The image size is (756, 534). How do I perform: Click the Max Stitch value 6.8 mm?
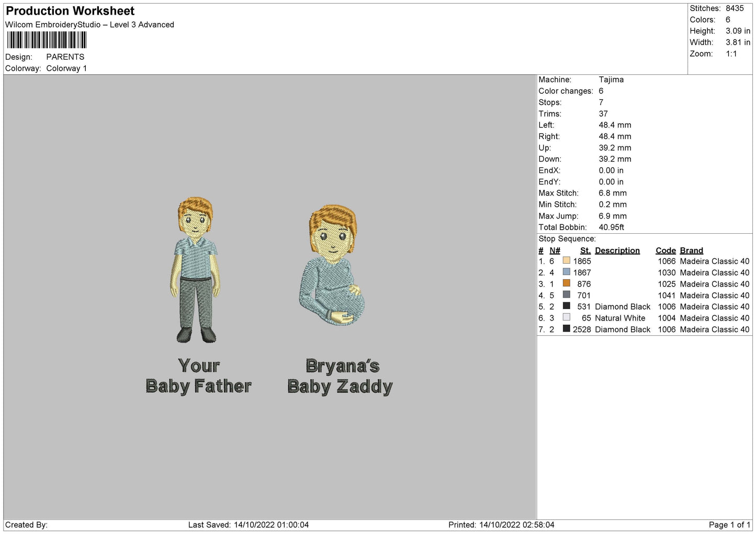[613, 193]
